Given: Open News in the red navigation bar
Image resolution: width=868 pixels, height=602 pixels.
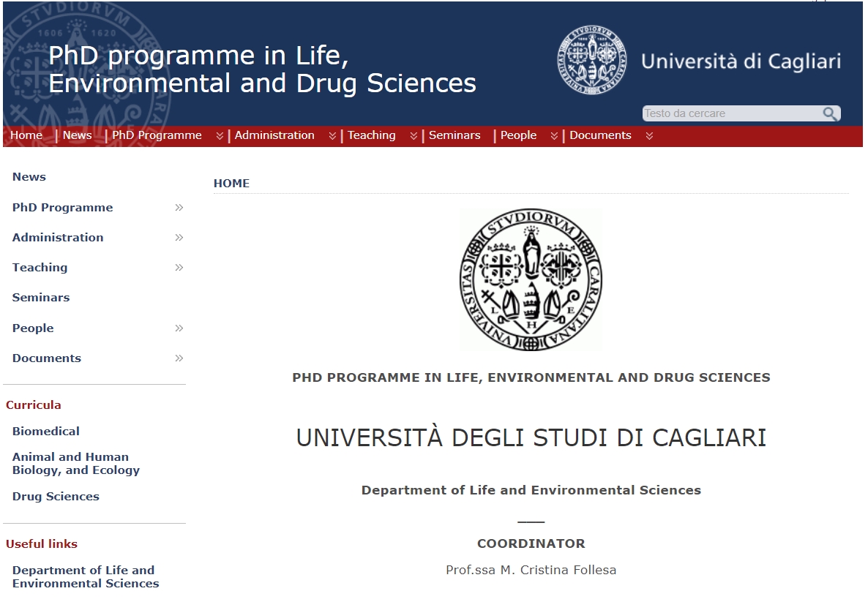Looking at the screenshot, I should click(x=77, y=135).
